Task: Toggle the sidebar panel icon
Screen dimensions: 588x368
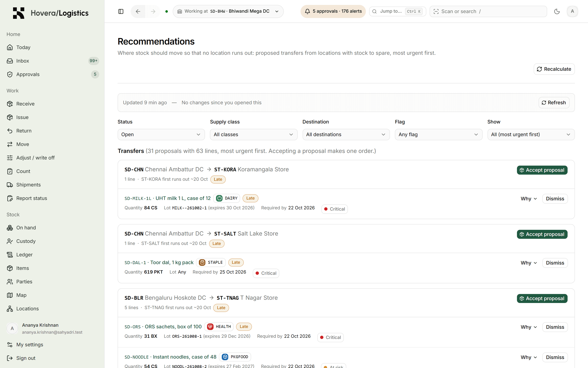Action: (x=121, y=11)
